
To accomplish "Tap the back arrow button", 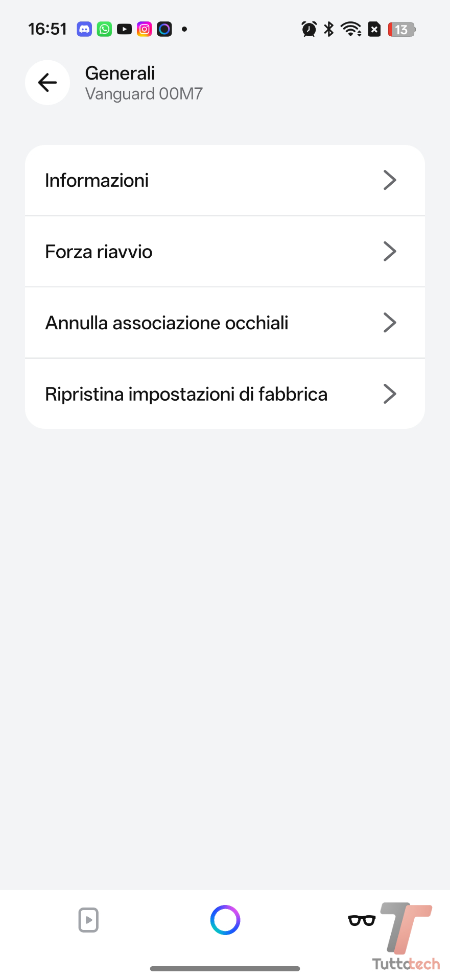I will [x=48, y=83].
